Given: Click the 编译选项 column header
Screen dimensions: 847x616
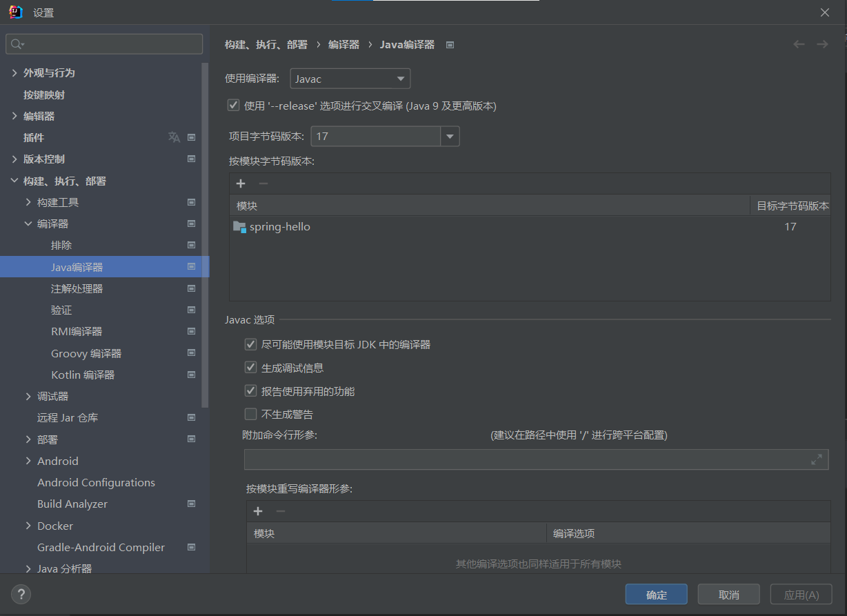Looking at the screenshot, I should (688, 533).
